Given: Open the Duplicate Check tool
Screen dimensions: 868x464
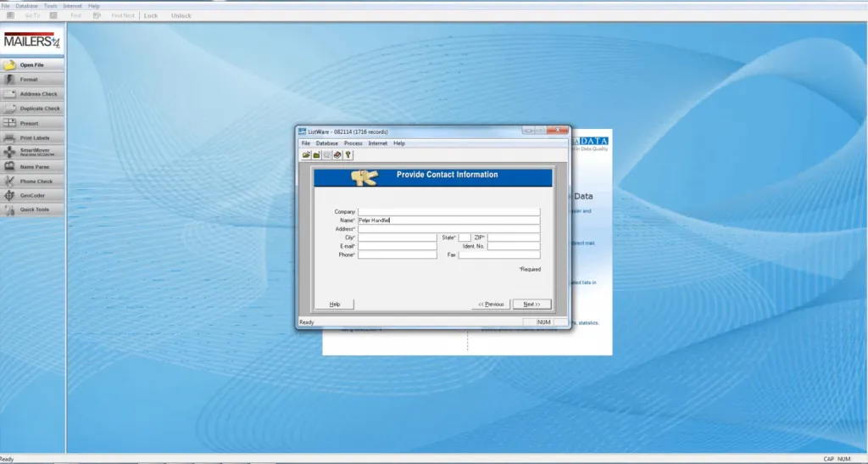Looking at the screenshot, I should [32, 109].
